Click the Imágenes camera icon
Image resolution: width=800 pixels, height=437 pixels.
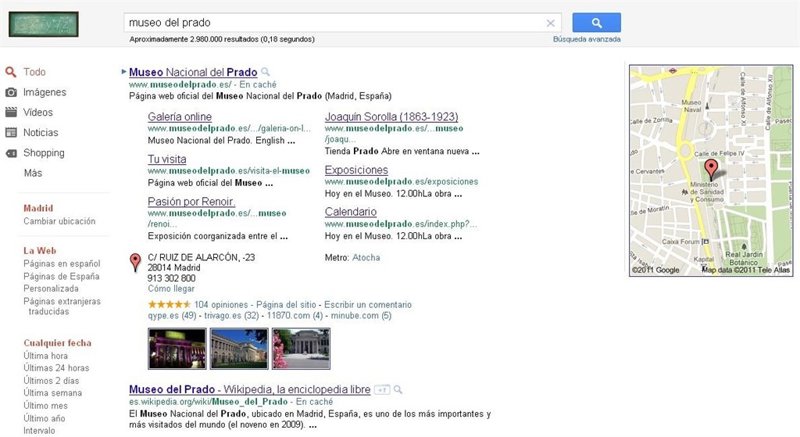[11, 92]
